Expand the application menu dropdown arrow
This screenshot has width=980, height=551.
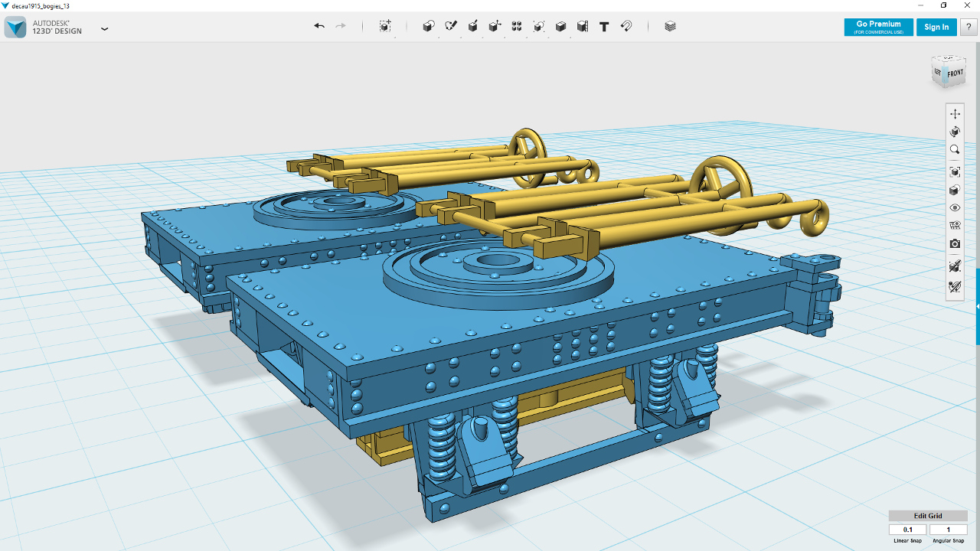pyautogui.click(x=105, y=29)
